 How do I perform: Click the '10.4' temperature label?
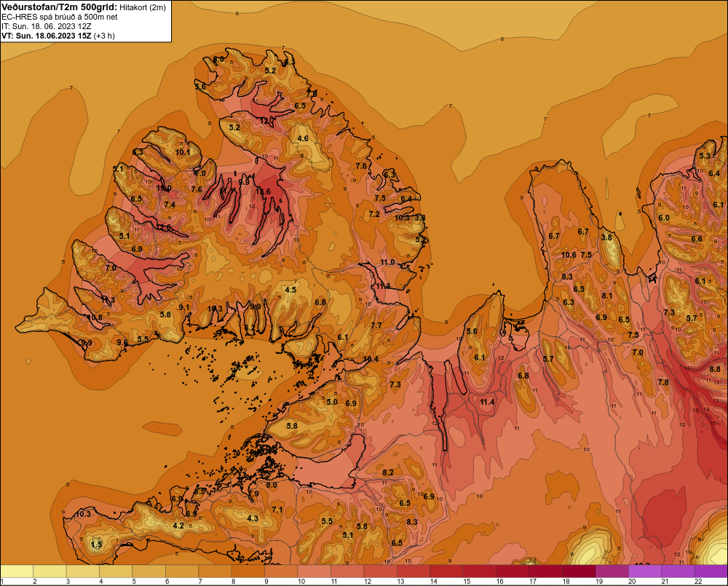pyautogui.click(x=371, y=359)
